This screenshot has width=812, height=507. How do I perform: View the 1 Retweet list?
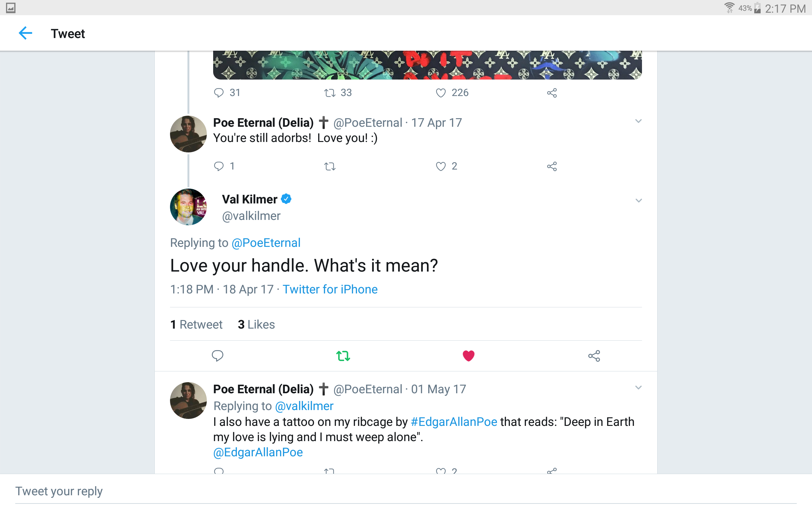click(x=196, y=324)
